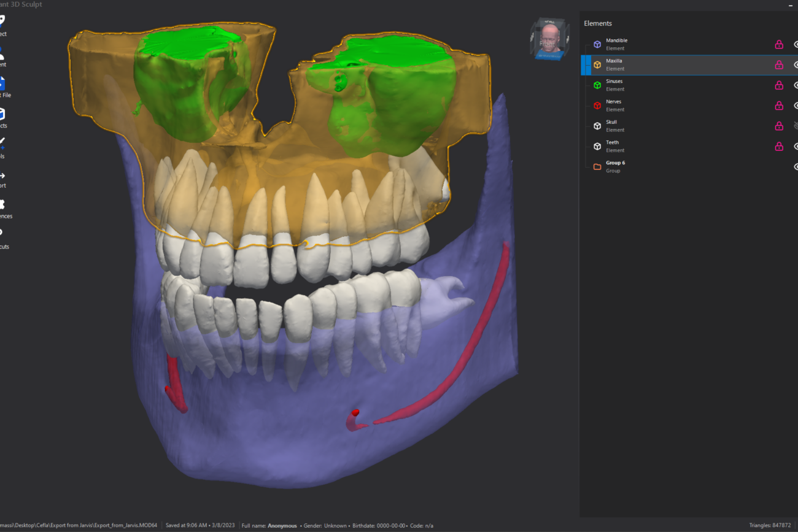The height and width of the screenshot is (532, 798).
Task: Select the Tools icon in sidebar
Action: coord(2,144)
